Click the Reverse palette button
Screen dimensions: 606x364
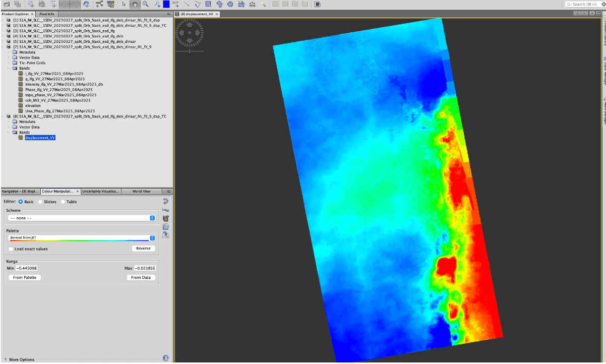143,248
